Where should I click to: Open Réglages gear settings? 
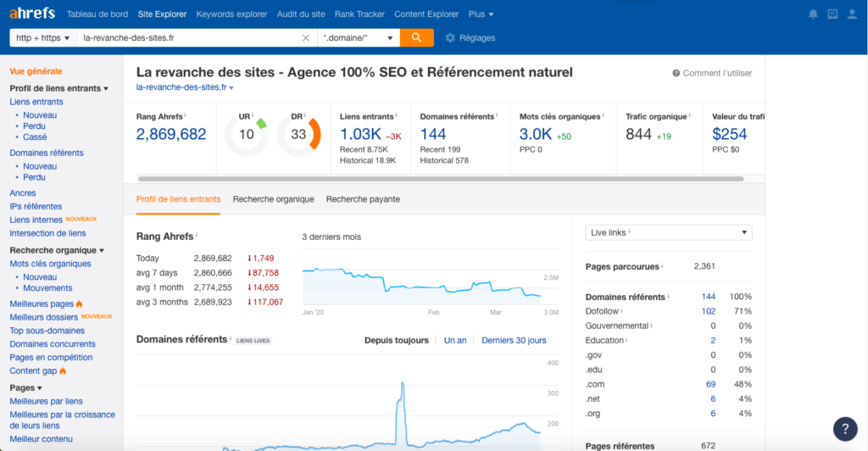click(x=470, y=37)
